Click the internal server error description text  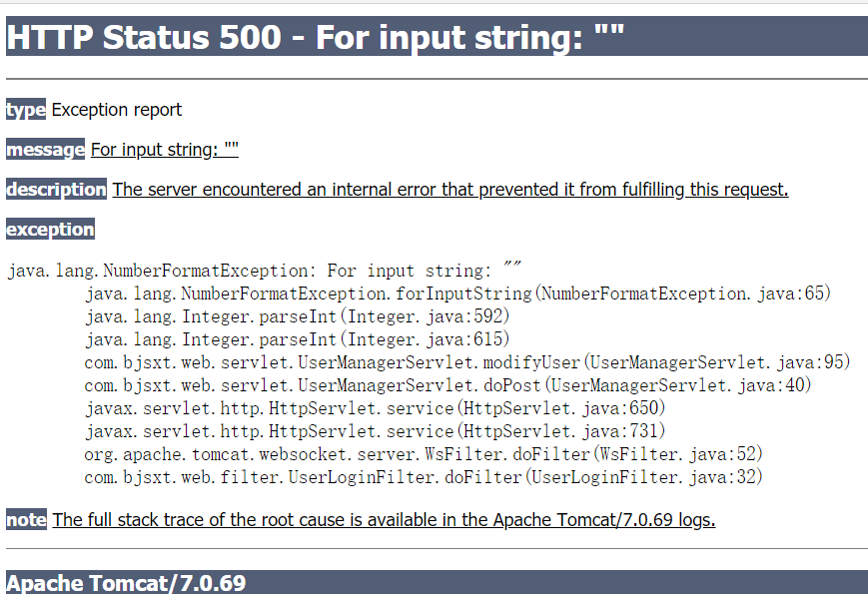(450, 189)
